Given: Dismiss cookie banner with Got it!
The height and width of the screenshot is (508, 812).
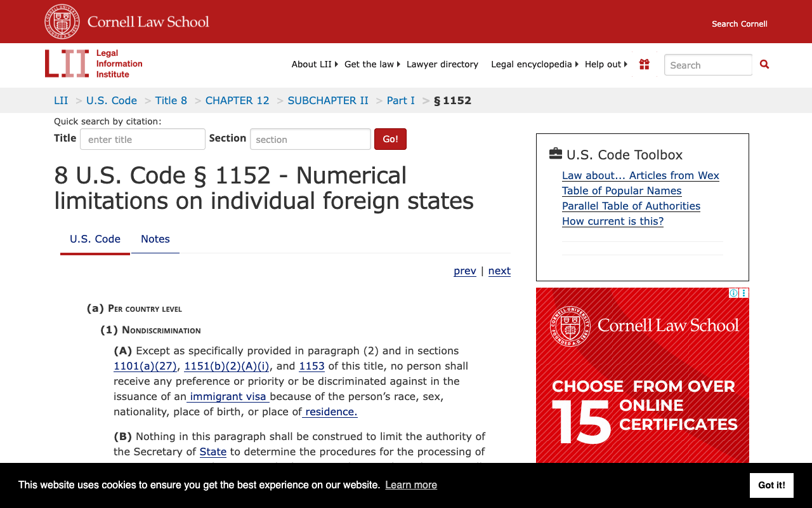Looking at the screenshot, I should pos(771,485).
